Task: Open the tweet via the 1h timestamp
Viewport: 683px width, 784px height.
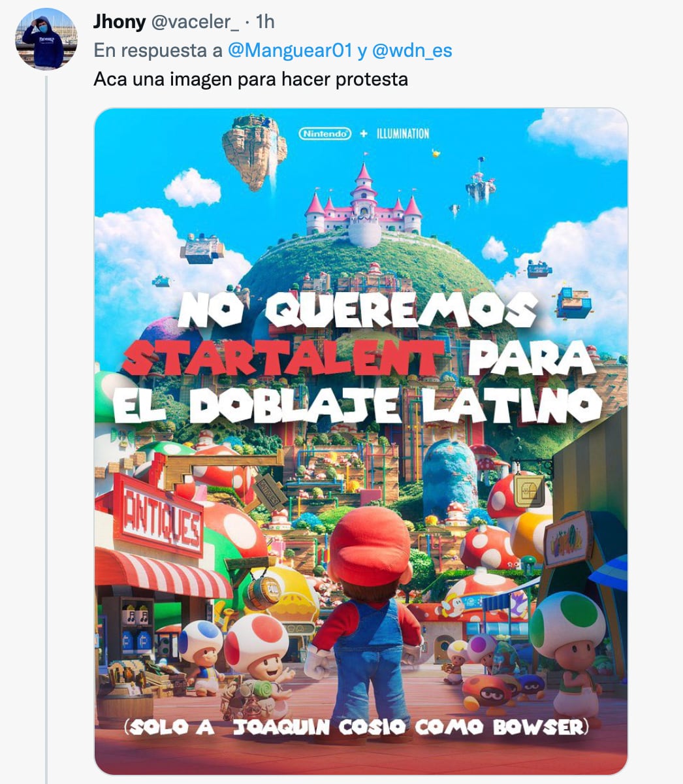Action: (265, 22)
